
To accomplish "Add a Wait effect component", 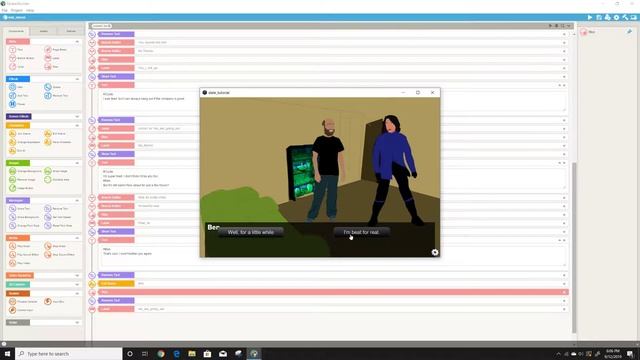I will pyautogui.click(x=16, y=87).
